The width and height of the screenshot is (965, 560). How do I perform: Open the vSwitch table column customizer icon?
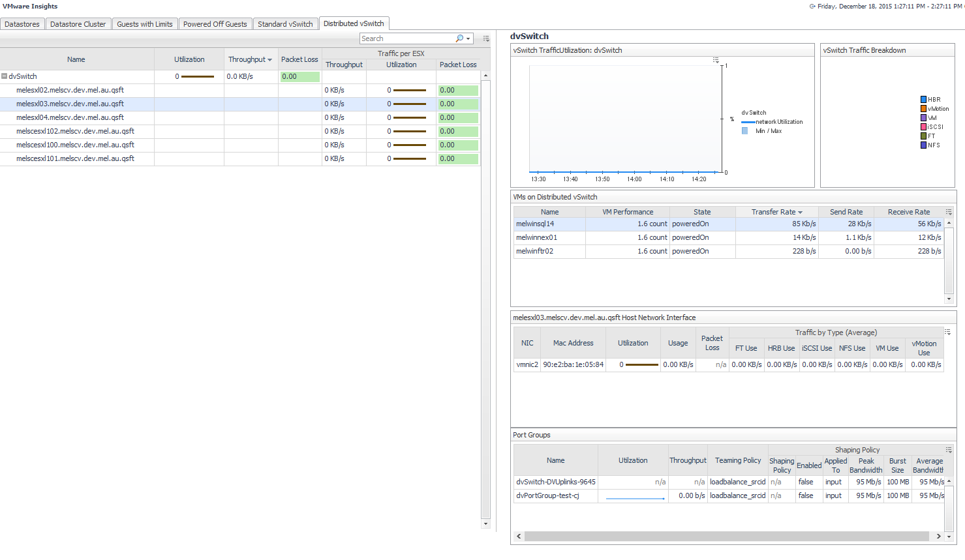486,38
